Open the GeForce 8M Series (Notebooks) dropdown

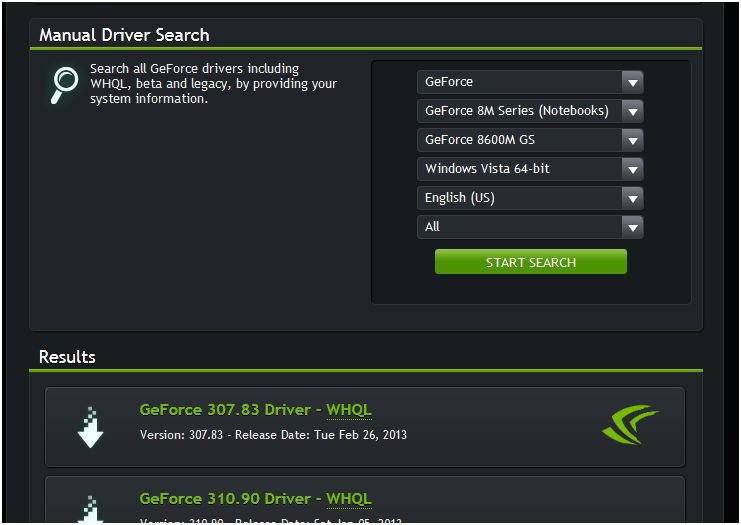(530, 111)
